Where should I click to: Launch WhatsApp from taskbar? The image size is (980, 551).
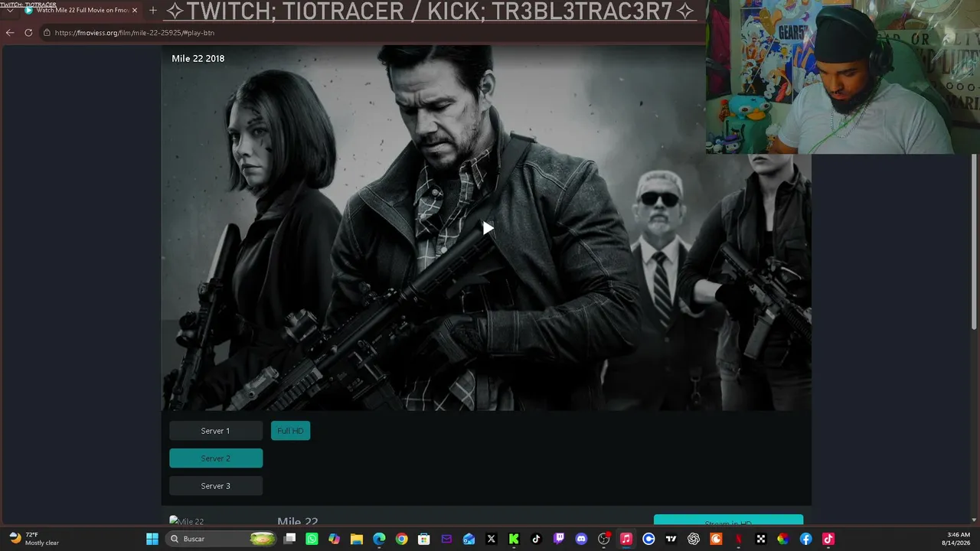tap(312, 539)
